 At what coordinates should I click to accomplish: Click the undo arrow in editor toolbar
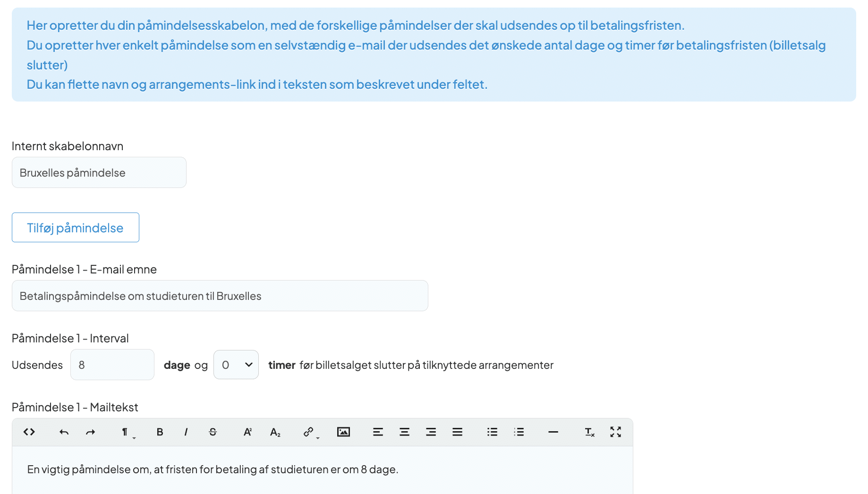(64, 432)
